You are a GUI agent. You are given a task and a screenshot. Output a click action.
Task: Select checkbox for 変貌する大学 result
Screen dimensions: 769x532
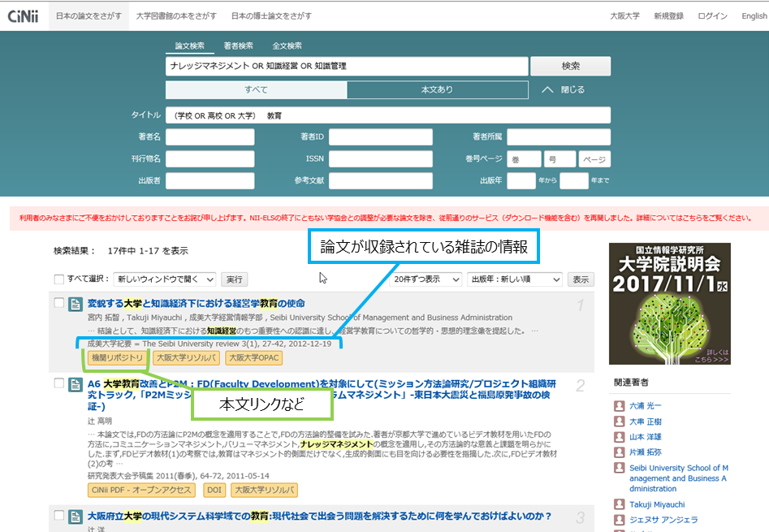click(58, 302)
